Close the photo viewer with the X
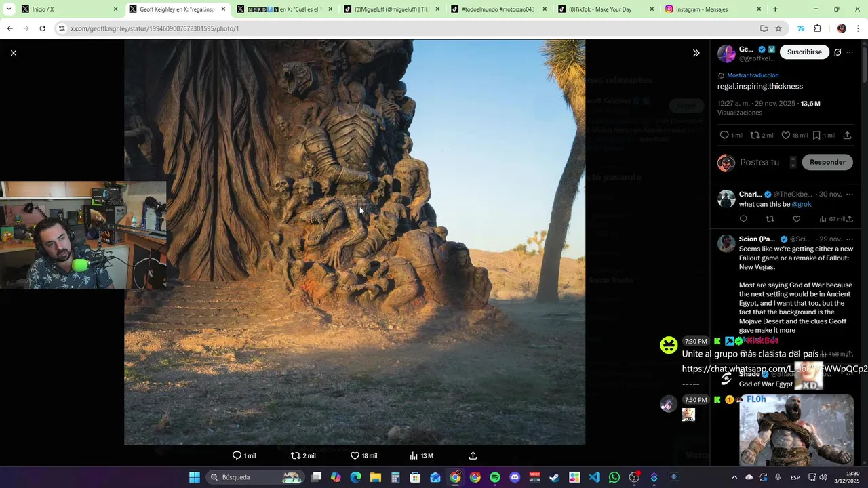 coord(13,53)
